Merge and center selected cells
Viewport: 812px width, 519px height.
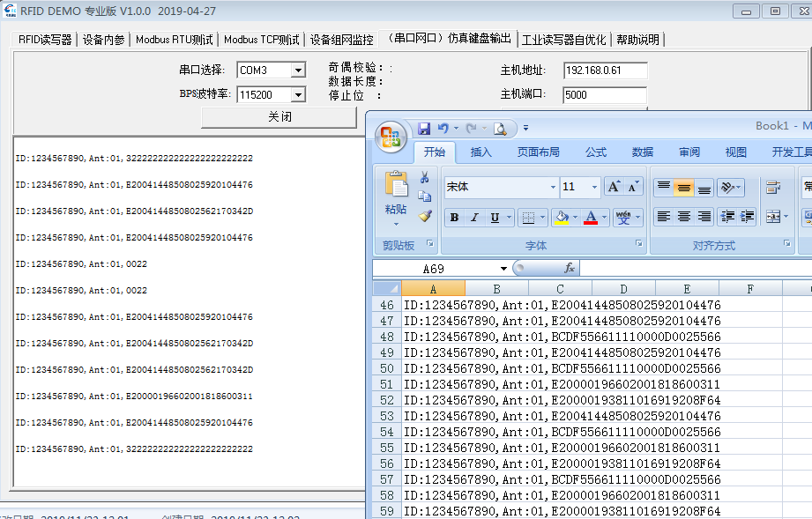[x=773, y=217]
